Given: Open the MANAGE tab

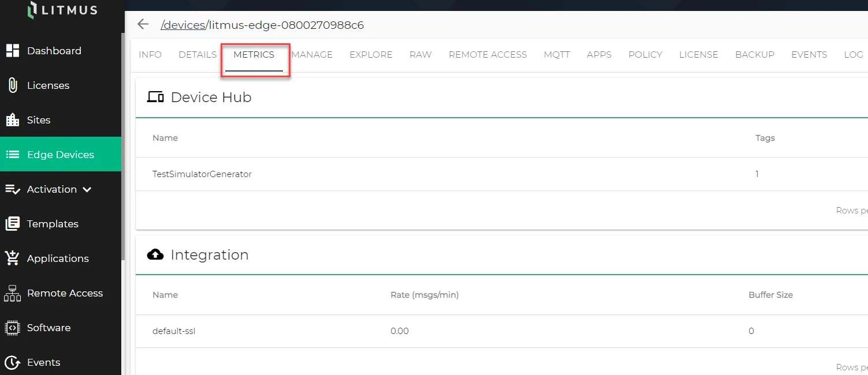Looking at the screenshot, I should (x=312, y=55).
